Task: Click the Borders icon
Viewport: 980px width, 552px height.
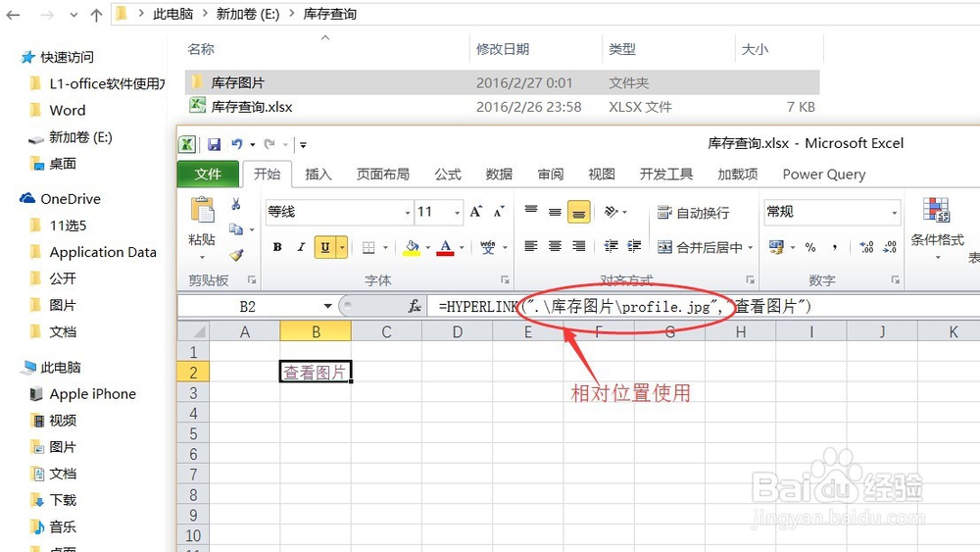Action: click(x=368, y=247)
